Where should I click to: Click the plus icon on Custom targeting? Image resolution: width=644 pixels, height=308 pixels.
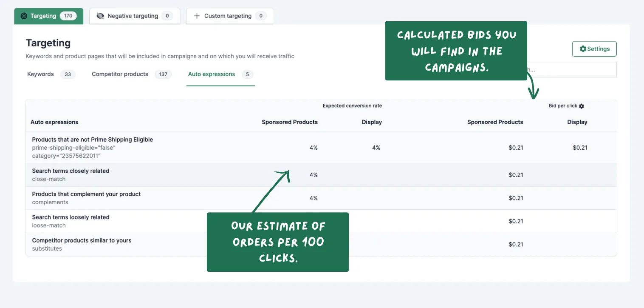tap(197, 16)
